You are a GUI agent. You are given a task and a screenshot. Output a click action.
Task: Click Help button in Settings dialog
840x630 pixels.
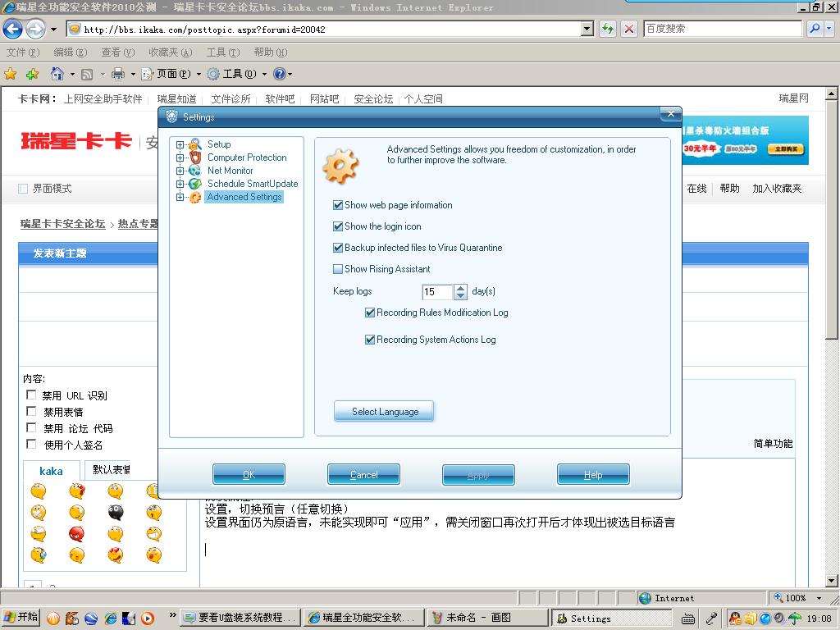click(x=593, y=475)
